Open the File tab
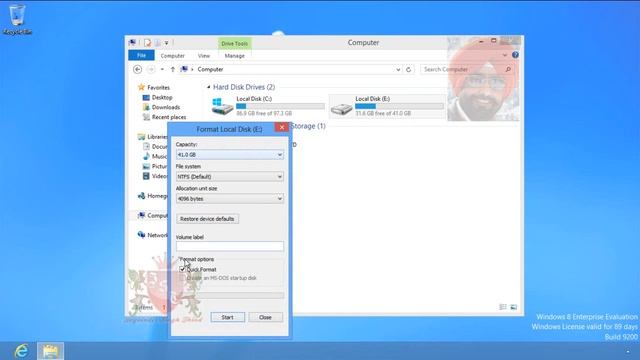Screen dimensions: 640x360 pos(141,56)
